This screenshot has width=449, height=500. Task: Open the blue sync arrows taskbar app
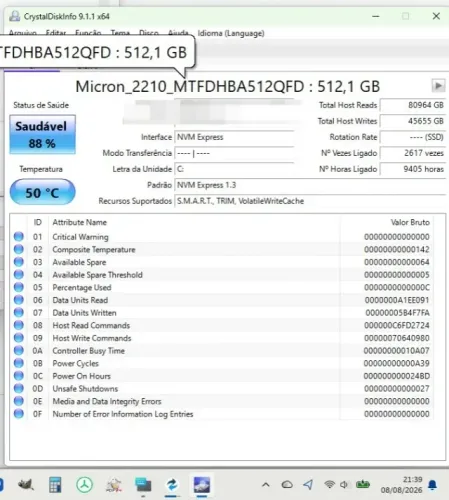coord(172,485)
